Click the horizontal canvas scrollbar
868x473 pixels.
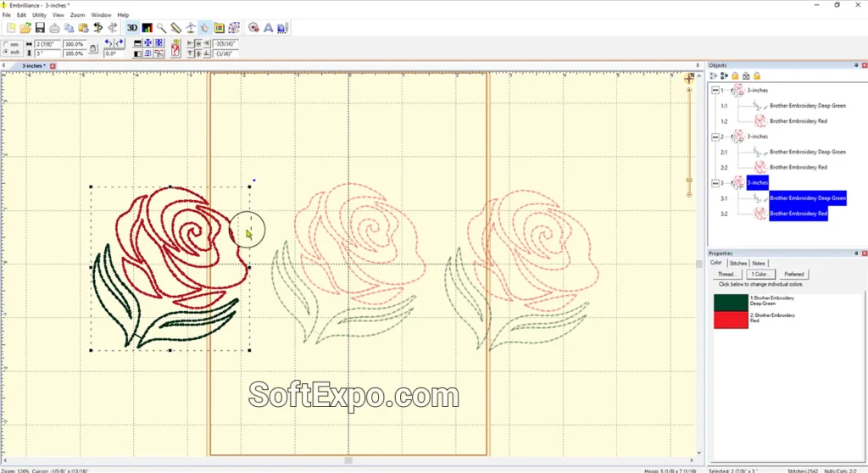click(x=348, y=460)
